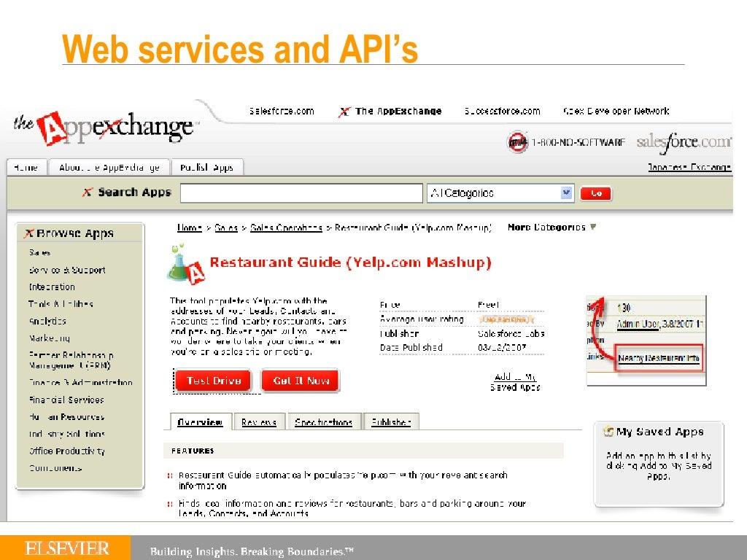The image size is (747, 560).
Task: Browse the Industry Solutions category
Action: (x=66, y=434)
